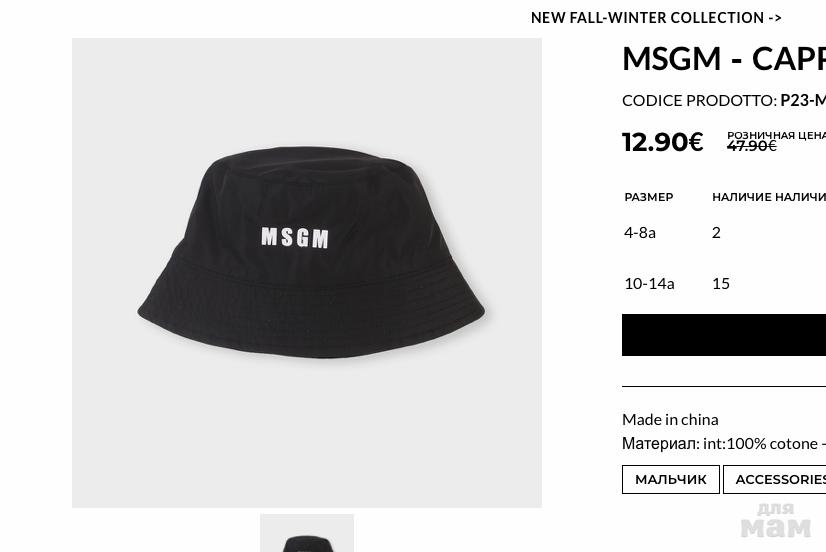Image resolution: width=826 pixels, height=552 pixels.
Task: Click the РАЗМЕР column header
Action: (649, 197)
